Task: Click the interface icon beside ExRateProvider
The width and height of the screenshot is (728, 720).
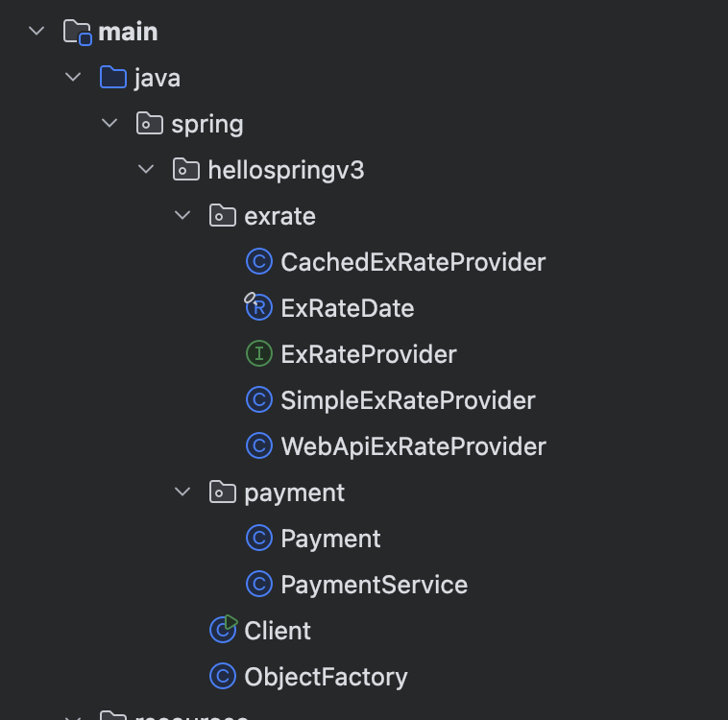Action: [x=259, y=354]
